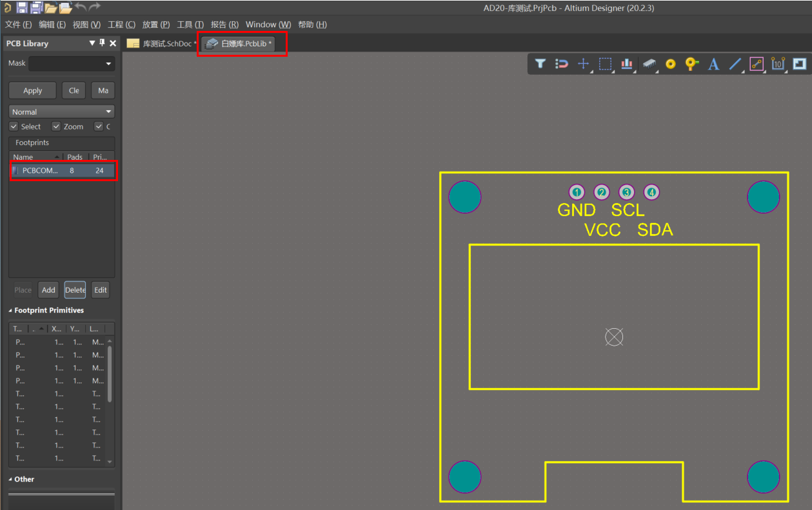Open the 报告 menu
Viewport: 812px width, 510px height.
pyautogui.click(x=224, y=25)
